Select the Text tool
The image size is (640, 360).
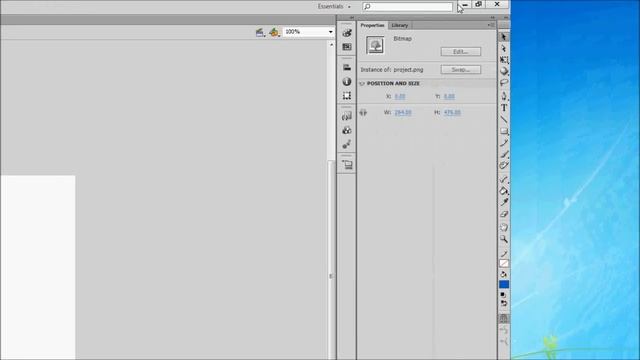(504, 108)
